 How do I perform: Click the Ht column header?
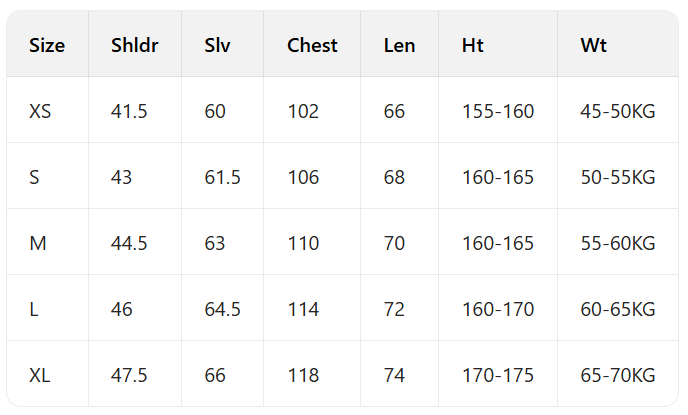pyautogui.click(x=473, y=45)
